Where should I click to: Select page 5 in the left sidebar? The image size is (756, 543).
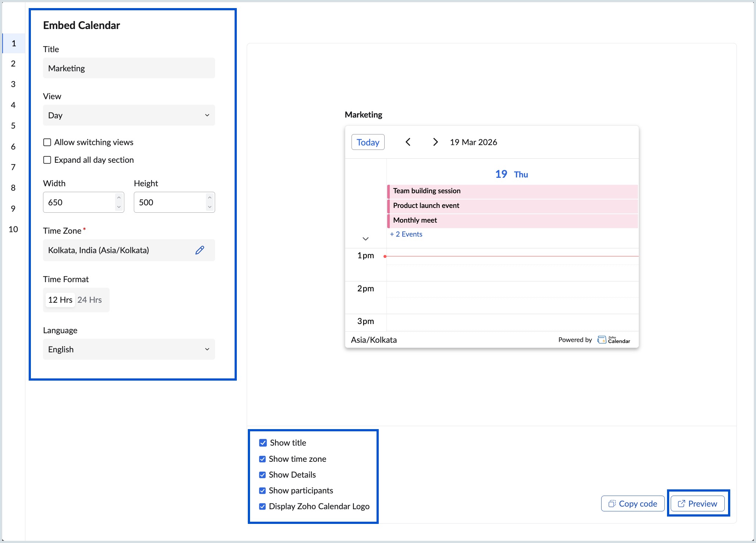click(13, 126)
